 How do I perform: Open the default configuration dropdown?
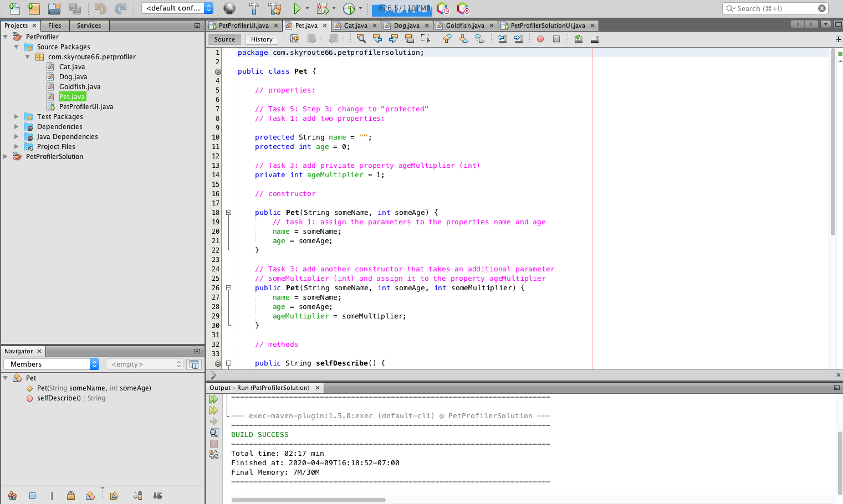pos(177,8)
